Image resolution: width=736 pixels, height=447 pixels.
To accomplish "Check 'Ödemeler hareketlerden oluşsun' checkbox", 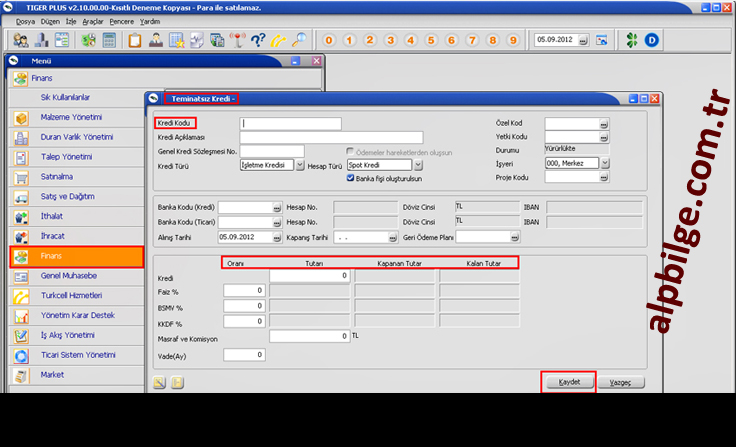I will point(351,152).
